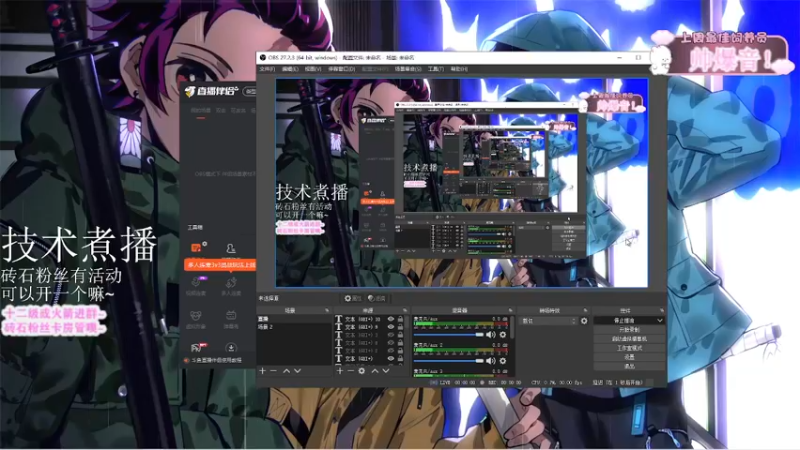Show the hidden third text source
This screenshot has width=800, height=450.
391,335
